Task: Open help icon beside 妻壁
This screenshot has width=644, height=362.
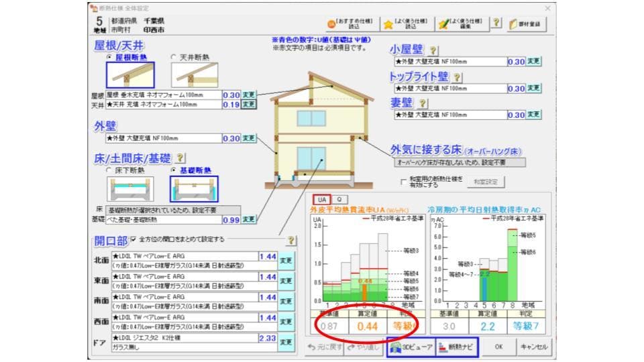Action: 422,103
